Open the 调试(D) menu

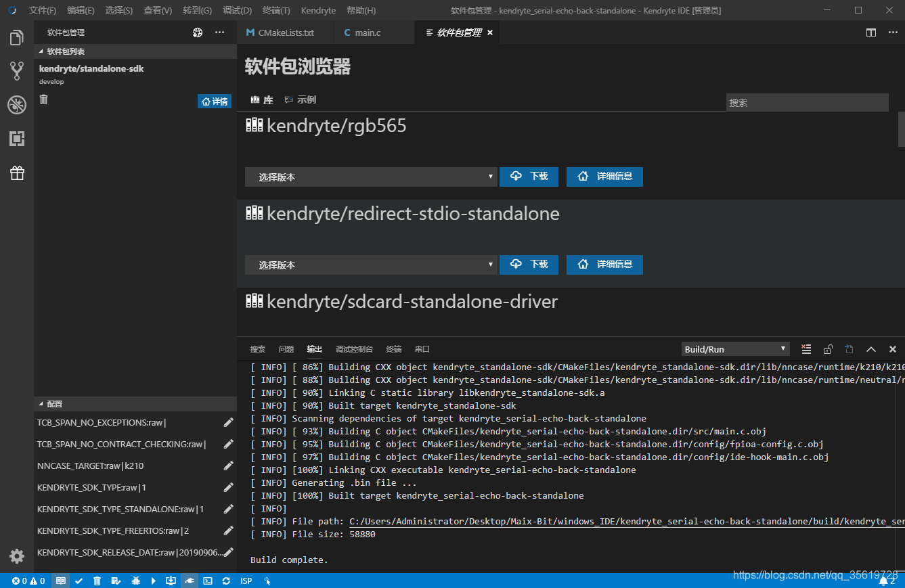pos(237,11)
